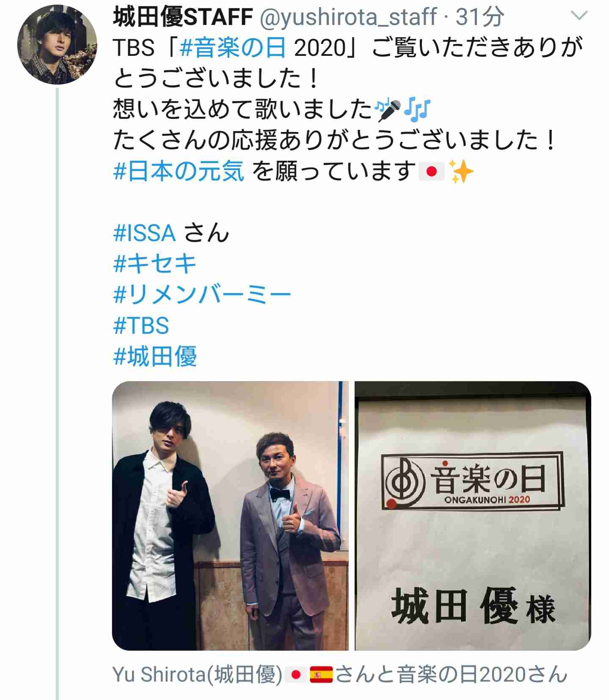Tap the sparkles emoji in the tweet

(x=461, y=172)
